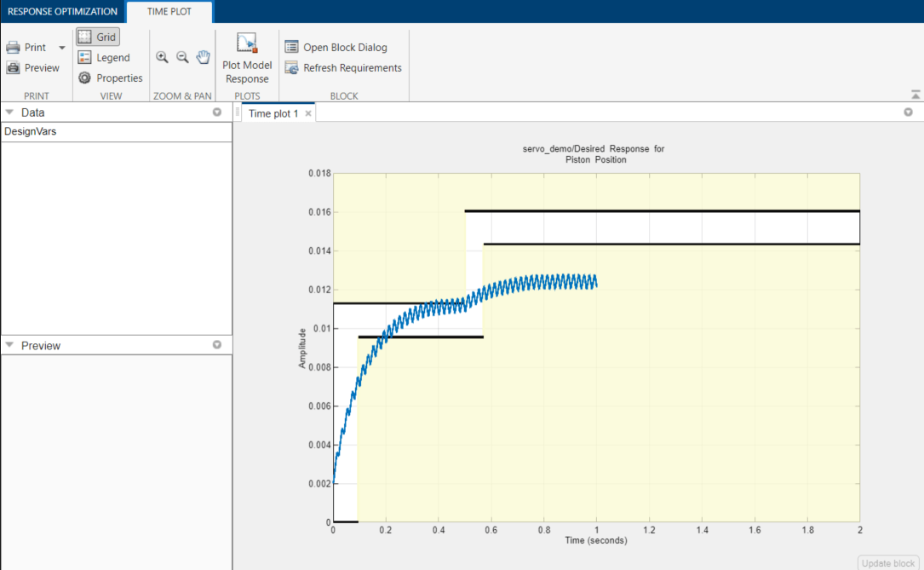Viewport: 924px width, 570px height.
Task: Click the Update block button
Action: (x=887, y=563)
